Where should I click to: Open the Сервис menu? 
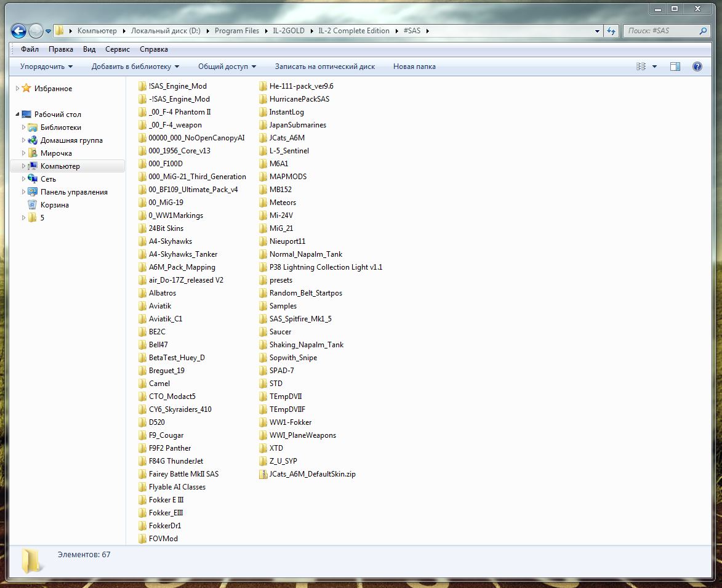point(118,49)
